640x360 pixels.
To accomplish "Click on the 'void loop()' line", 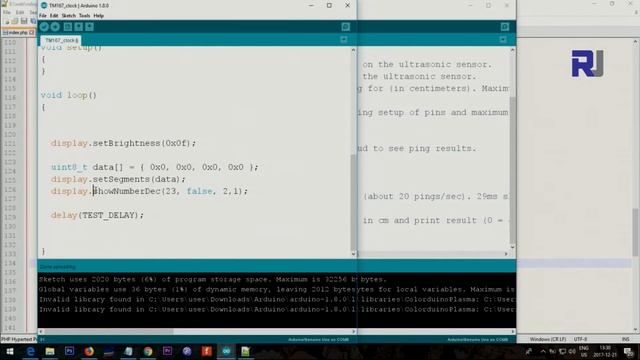I will 69,95.
